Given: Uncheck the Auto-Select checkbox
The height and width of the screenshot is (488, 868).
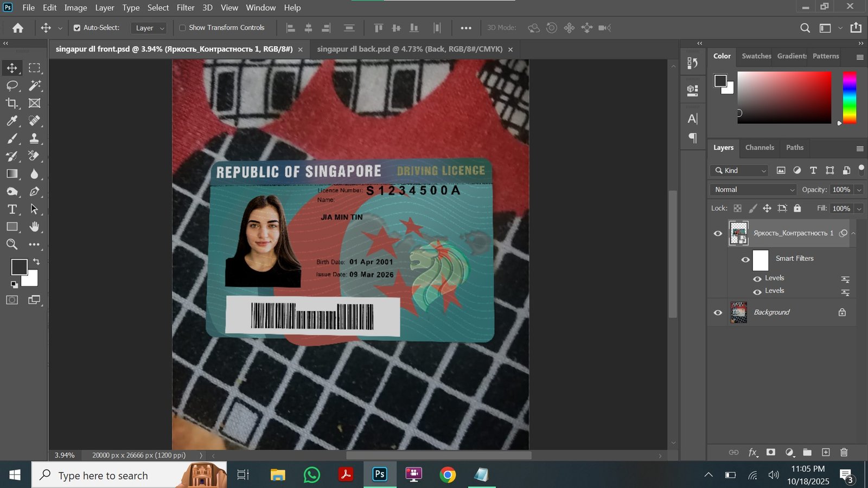Looking at the screenshot, I should point(77,28).
